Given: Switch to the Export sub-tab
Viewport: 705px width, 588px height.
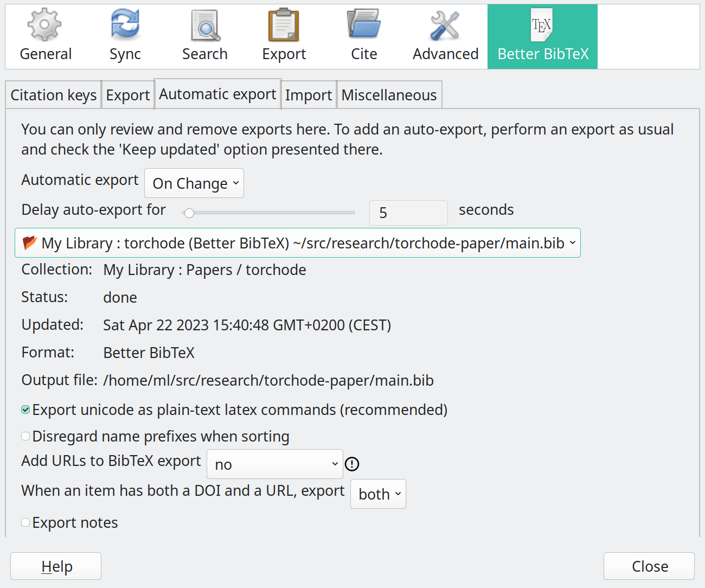Looking at the screenshot, I should click(x=127, y=95).
